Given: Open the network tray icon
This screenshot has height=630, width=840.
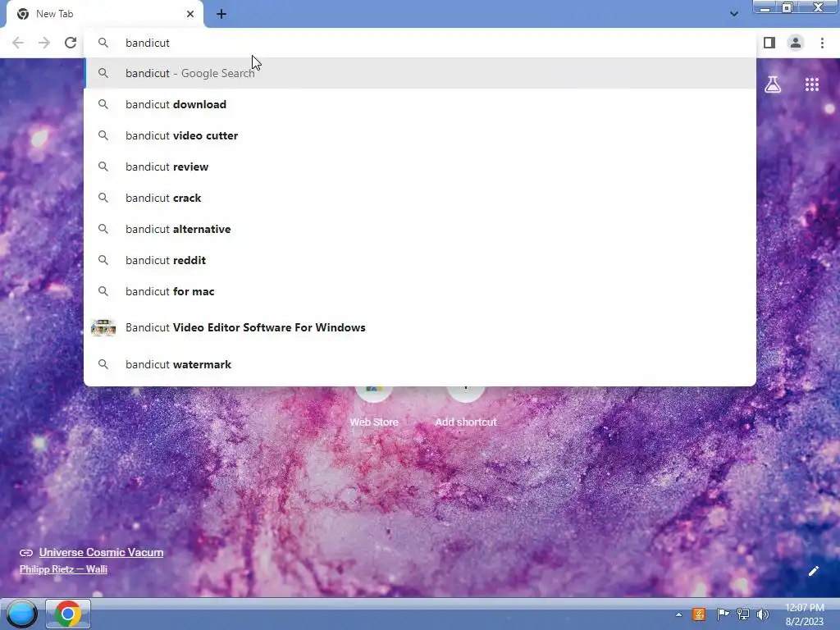Looking at the screenshot, I should point(743,614).
